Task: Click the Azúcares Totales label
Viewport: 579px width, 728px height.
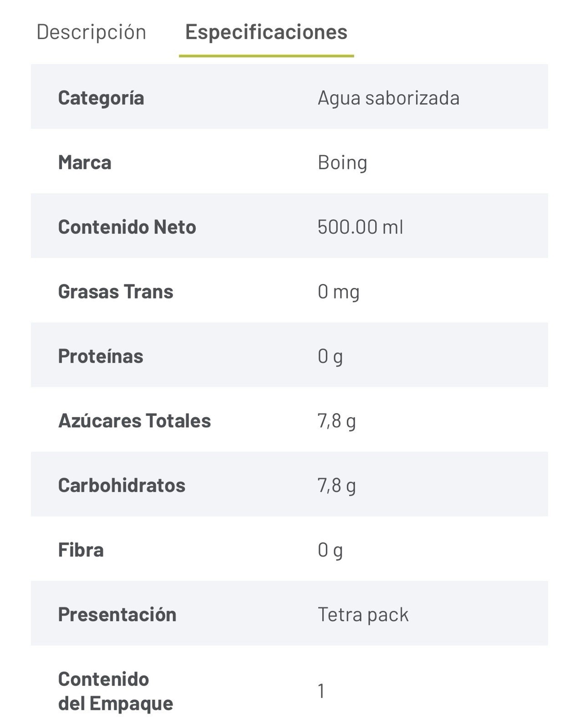Action: pyautogui.click(x=134, y=421)
